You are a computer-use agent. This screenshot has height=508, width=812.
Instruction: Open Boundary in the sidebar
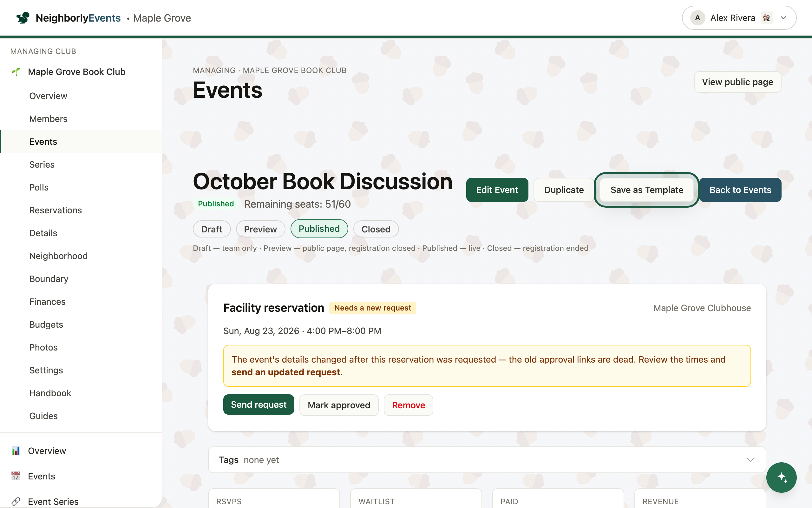coord(81,278)
